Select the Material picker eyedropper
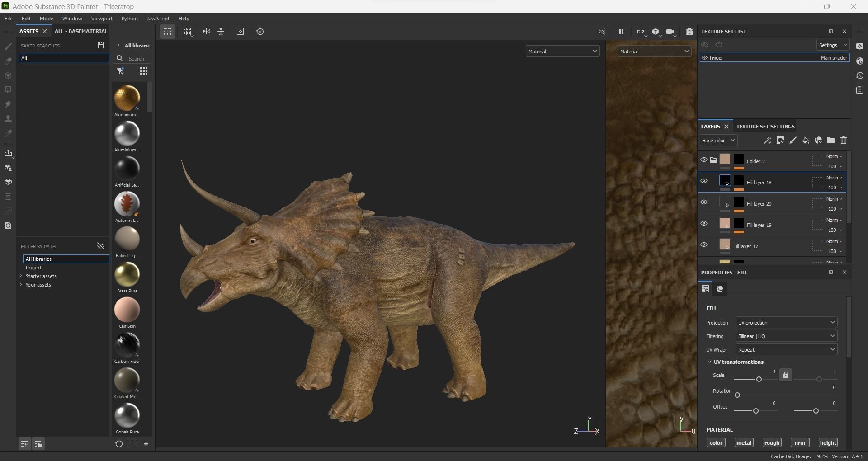Viewport: 868px width, 461px height. (x=8, y=133)
